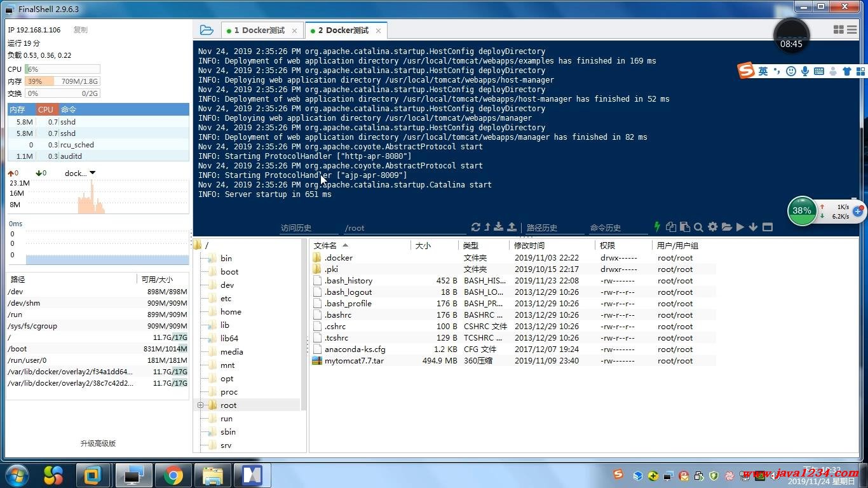Click the 交换 swap usage bar
868x488 pixels.
(x=62, y=93)
